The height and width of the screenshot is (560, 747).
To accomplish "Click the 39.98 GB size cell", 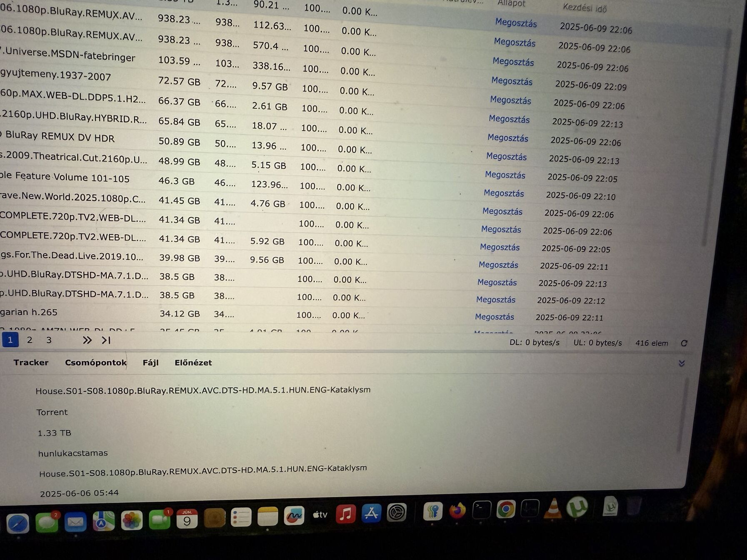I will point(180,258).
